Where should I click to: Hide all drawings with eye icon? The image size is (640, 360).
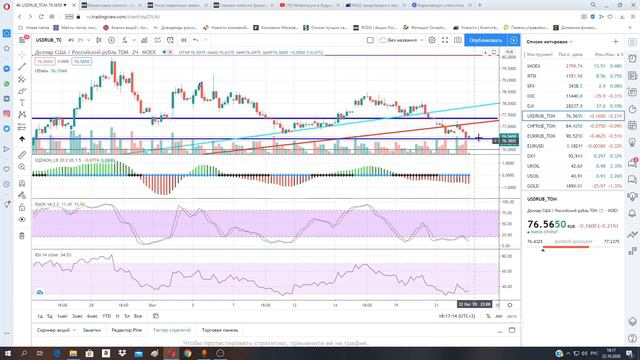click(22, 220)
